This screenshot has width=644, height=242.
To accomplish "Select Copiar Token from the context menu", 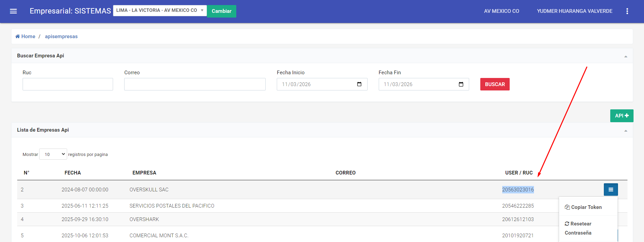I will [x=583, y=207].
